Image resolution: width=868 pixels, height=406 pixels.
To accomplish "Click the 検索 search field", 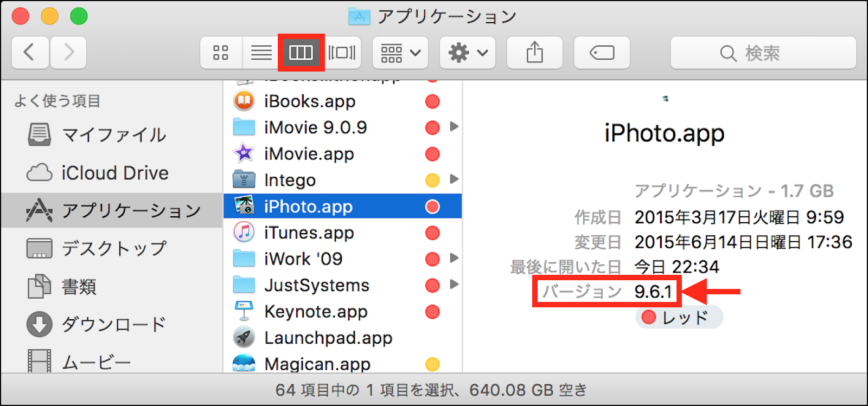I will click(x=763, y=53).
